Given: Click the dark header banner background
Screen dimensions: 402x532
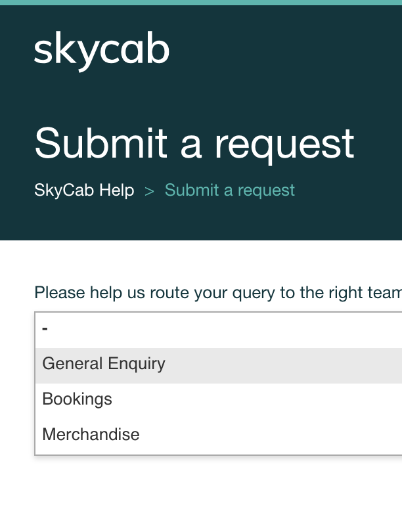Looking at the screenshot, I should [296, 79].
